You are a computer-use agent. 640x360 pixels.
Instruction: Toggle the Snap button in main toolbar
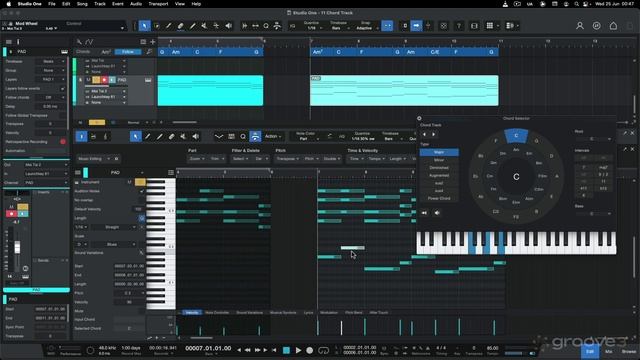(387, 26)
